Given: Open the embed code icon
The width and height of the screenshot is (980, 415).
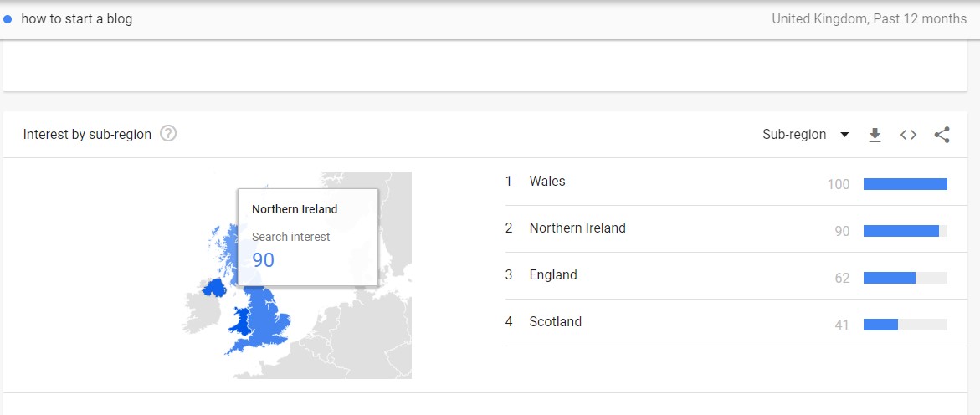Looking at the screenshot, I should coord(908,135).
